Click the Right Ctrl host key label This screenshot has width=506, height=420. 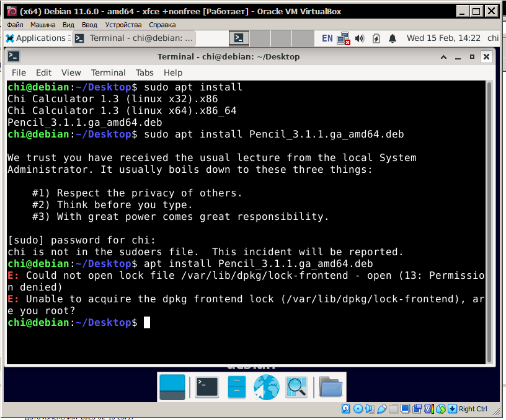click(473, 409)
